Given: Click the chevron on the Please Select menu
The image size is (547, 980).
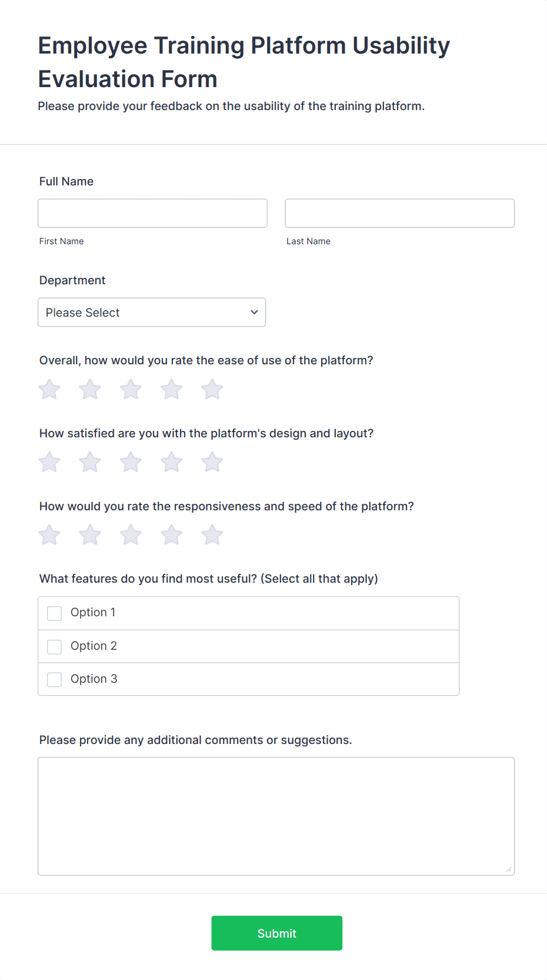Looking at the screenshot, I should (254, 312).
